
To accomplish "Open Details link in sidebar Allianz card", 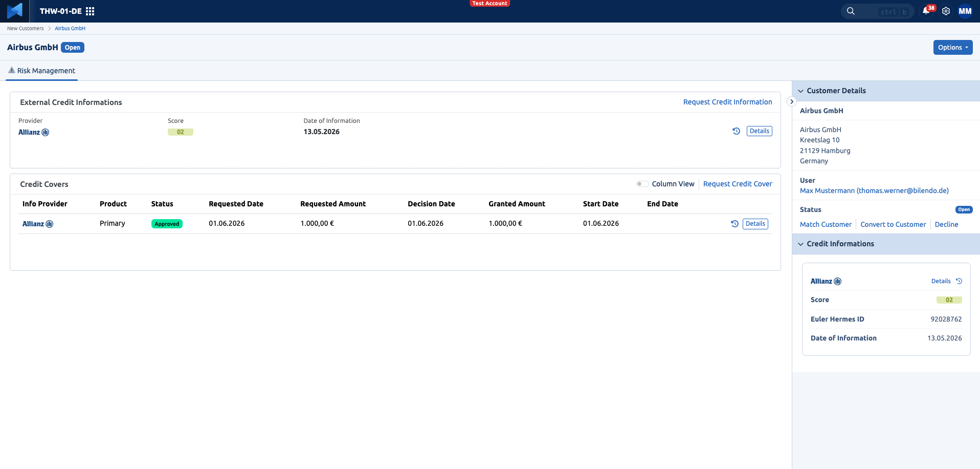I will pos(941,281).
